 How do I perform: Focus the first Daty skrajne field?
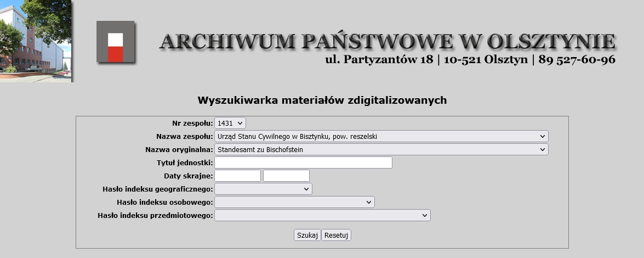point(237,176)
